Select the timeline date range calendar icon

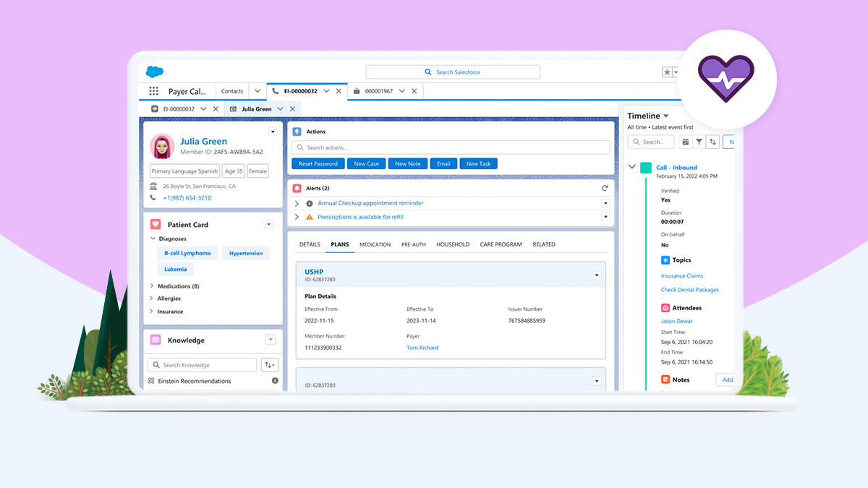click(x=686, y=142)
